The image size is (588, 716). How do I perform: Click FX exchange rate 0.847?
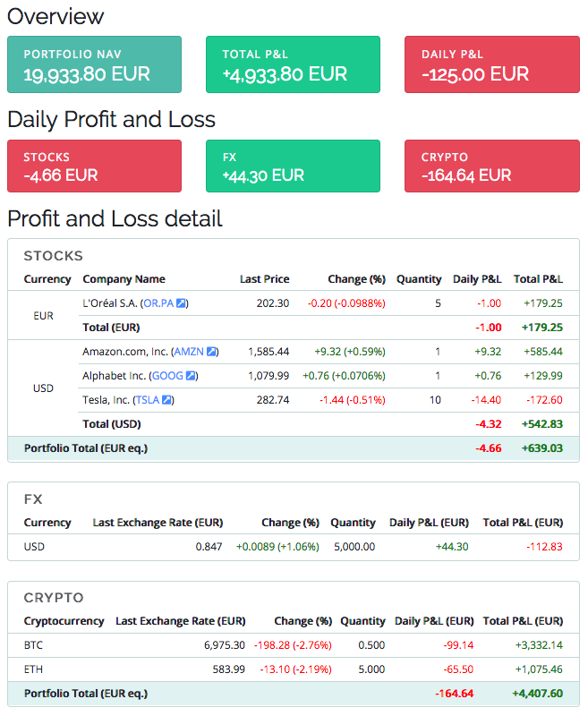pyautogui.click(x=209, y=547)
